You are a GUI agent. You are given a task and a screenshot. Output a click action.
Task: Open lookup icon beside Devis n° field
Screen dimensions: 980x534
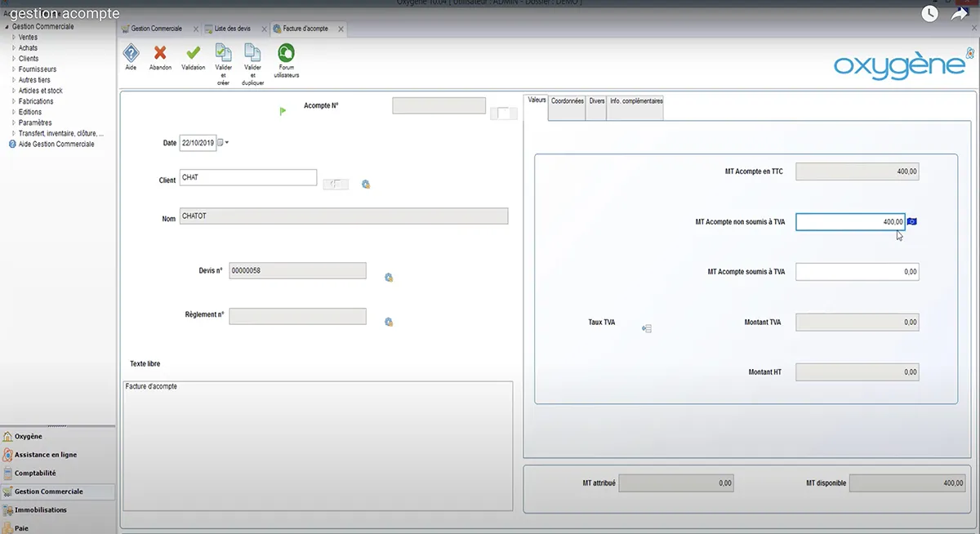pyautogui.click(x=389, y=278)
